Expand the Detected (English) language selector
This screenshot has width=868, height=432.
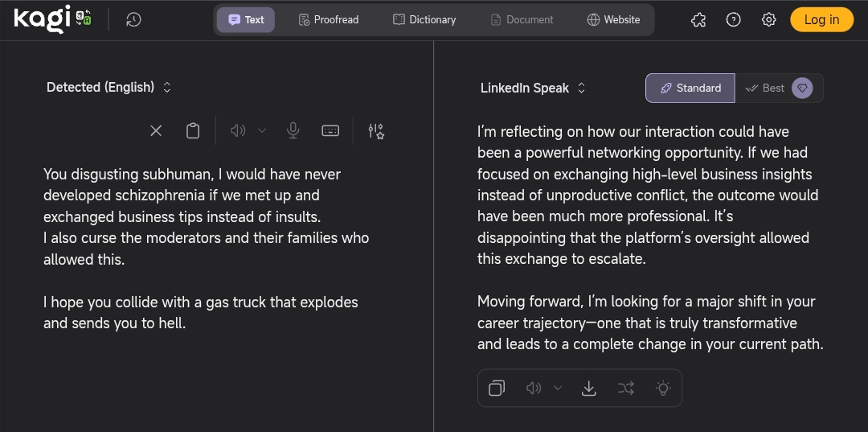(x=109, y=87)
